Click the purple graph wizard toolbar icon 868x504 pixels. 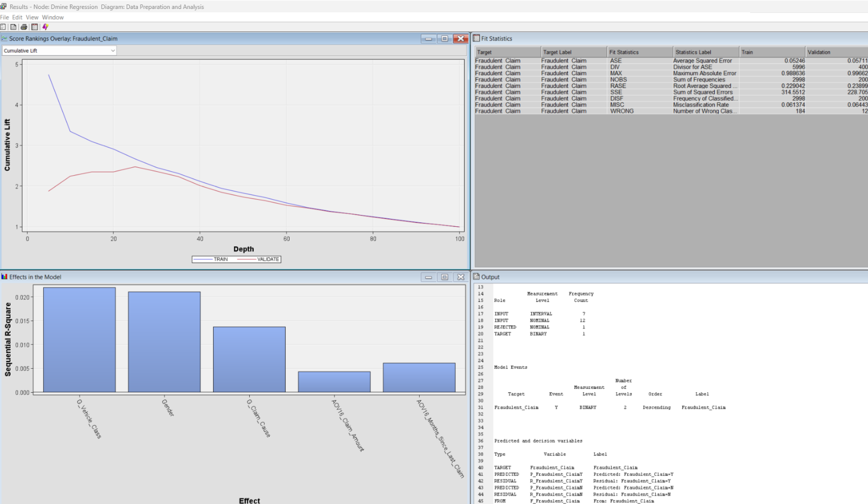[45, 27]
